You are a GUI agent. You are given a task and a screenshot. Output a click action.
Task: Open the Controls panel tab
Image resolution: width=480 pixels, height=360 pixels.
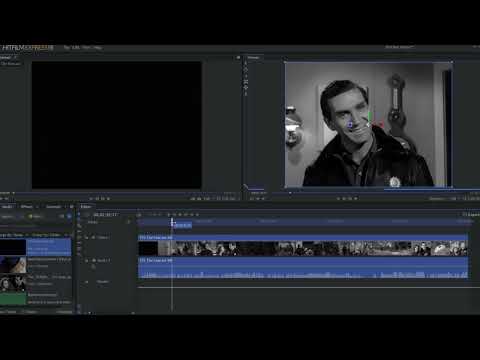(x=53, y=207)
